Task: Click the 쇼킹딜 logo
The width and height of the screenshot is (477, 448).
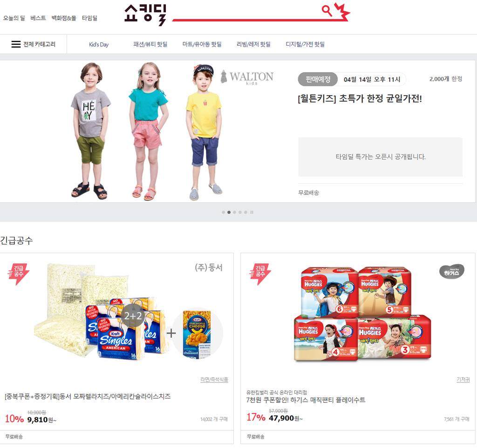Action: coord(145,14)
